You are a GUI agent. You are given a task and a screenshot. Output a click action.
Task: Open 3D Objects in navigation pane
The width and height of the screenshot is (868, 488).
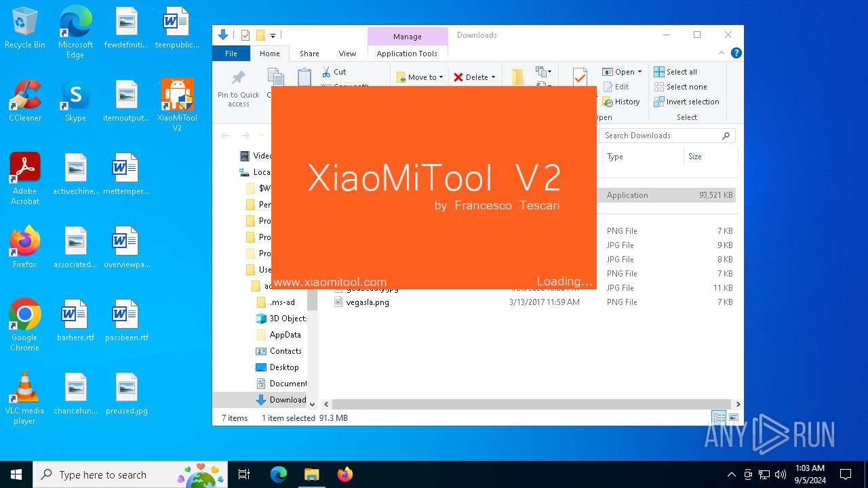coord(281,319)
